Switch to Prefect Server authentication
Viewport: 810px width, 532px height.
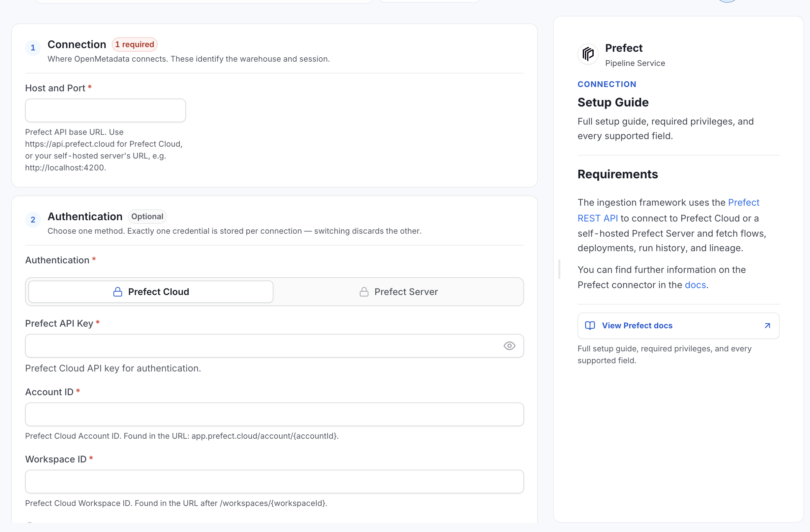(398, 292)
